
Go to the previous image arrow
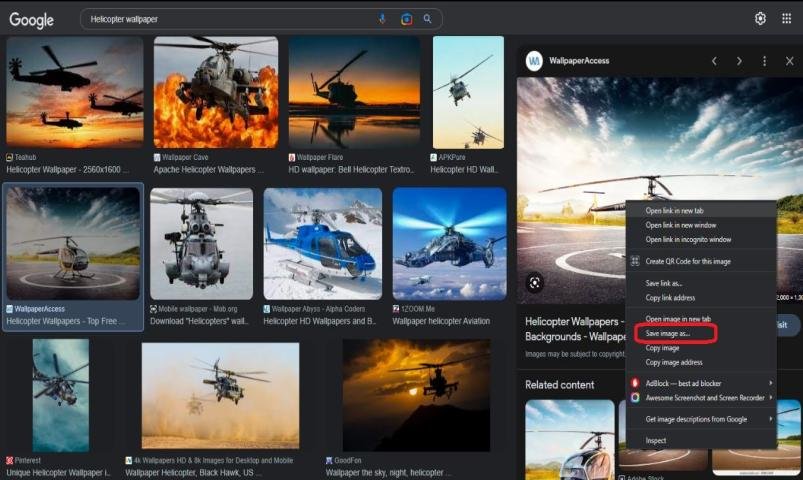coord(714,61)
